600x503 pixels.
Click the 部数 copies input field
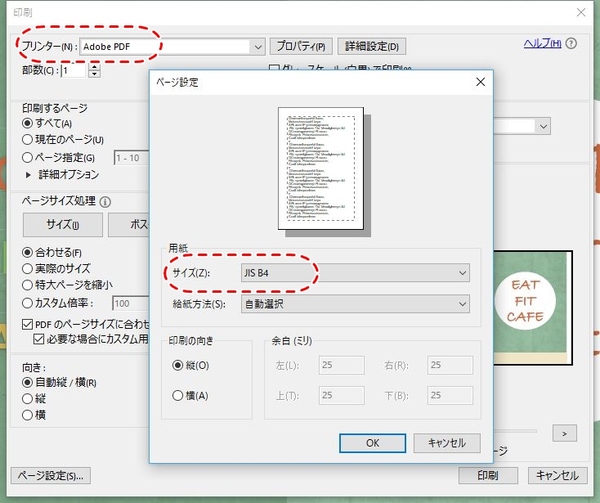(x=73, y=70)
